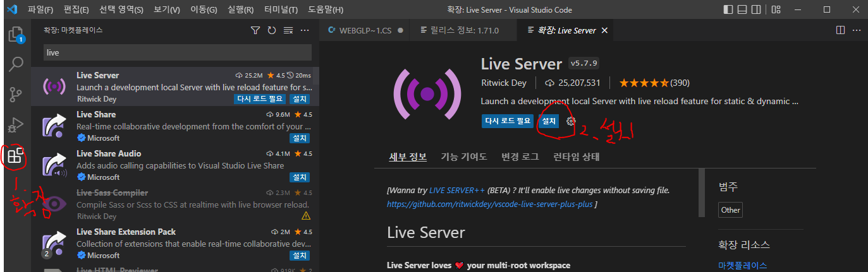Install the Live Share extension

pyautogui.click(x=300, y=138)
